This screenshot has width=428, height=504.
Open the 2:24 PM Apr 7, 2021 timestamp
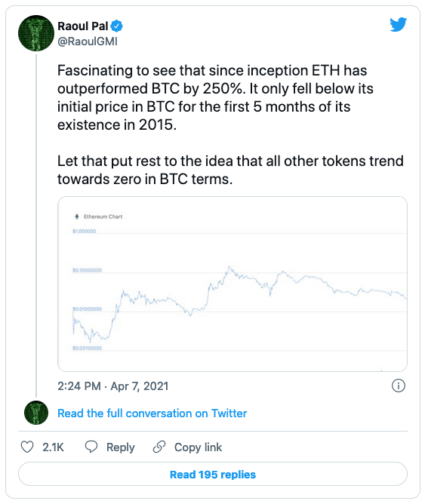pos(113,386)
